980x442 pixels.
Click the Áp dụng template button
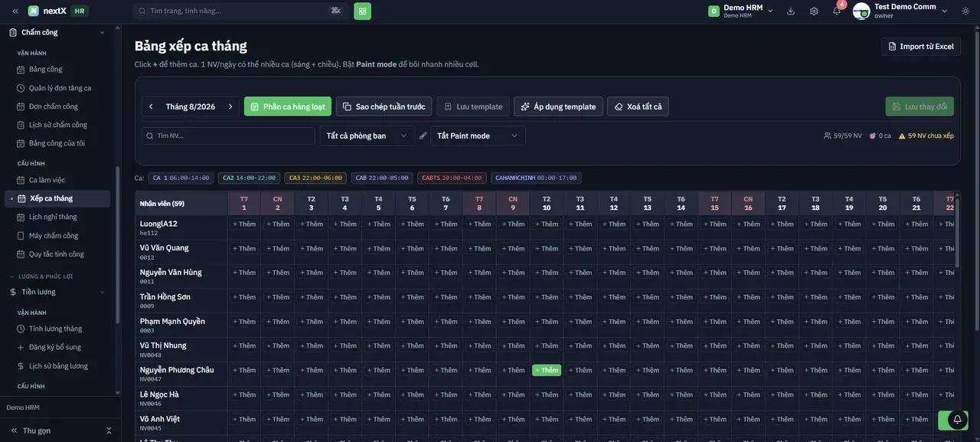coord(558,106)
